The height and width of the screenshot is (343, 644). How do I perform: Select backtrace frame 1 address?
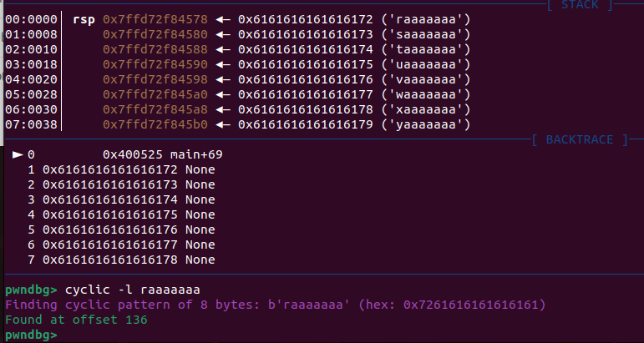(x=110, y=169)
